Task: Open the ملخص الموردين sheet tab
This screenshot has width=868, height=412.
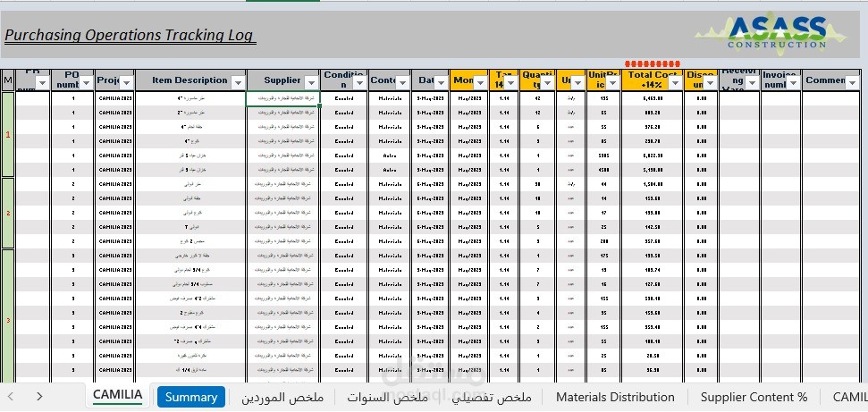Action: (282, 397)
